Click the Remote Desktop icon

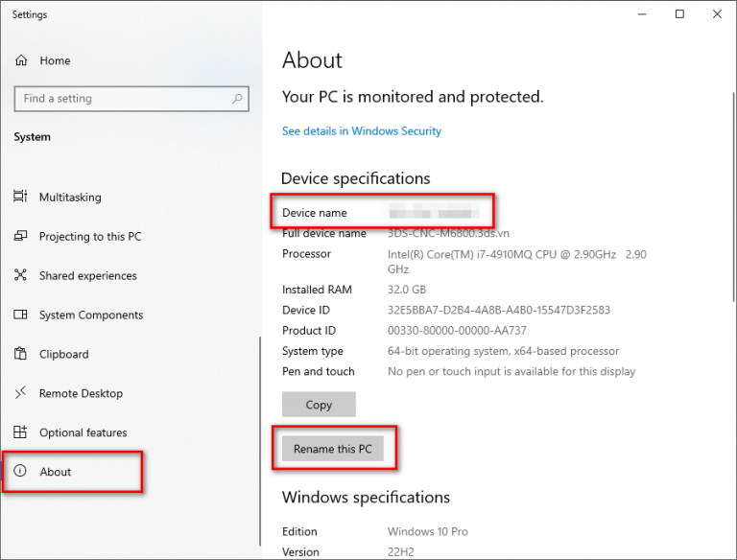[20, 393]
